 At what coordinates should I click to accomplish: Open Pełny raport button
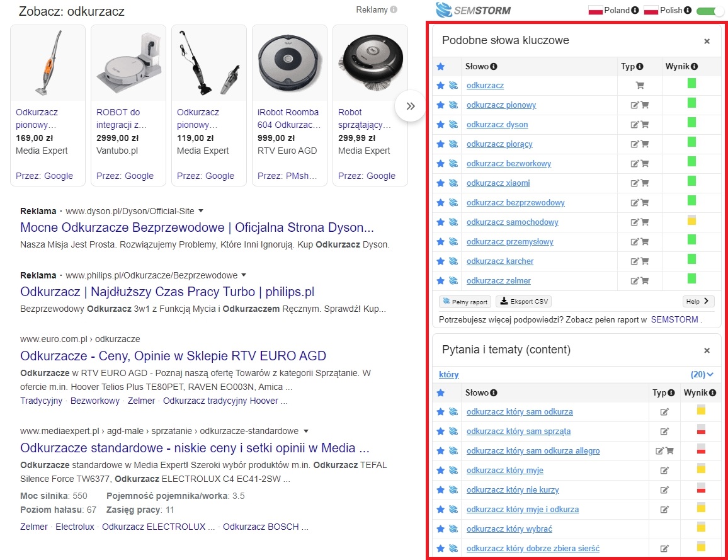[x=465, y=302]
